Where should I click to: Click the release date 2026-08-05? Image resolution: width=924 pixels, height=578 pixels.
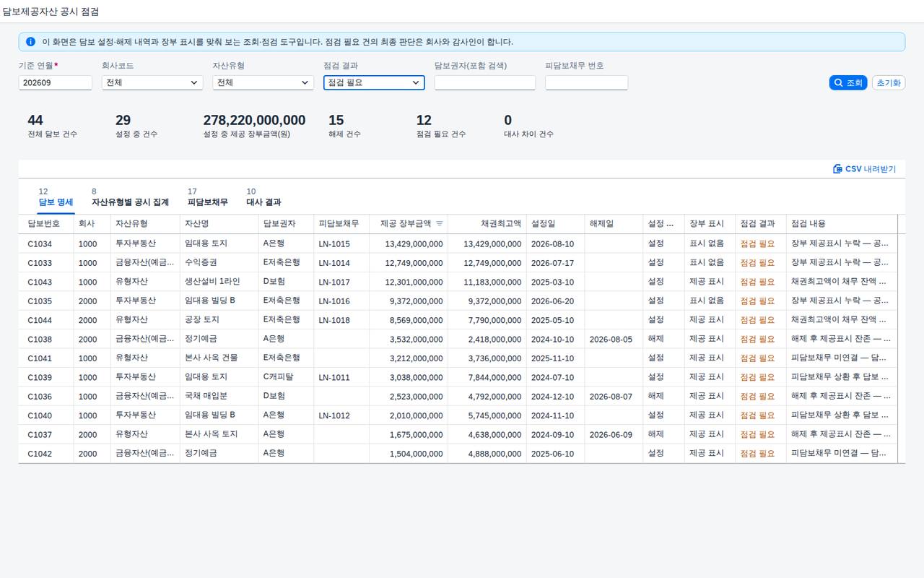point(611,339)
